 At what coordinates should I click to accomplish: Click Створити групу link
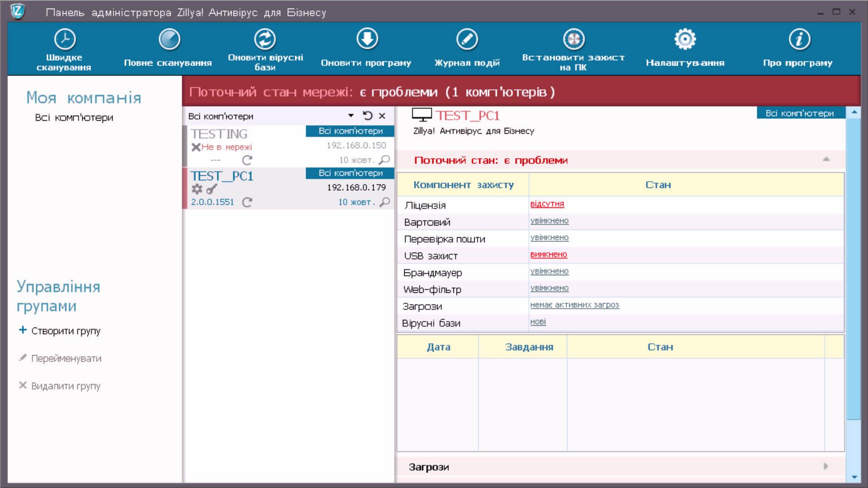(66, 331)
